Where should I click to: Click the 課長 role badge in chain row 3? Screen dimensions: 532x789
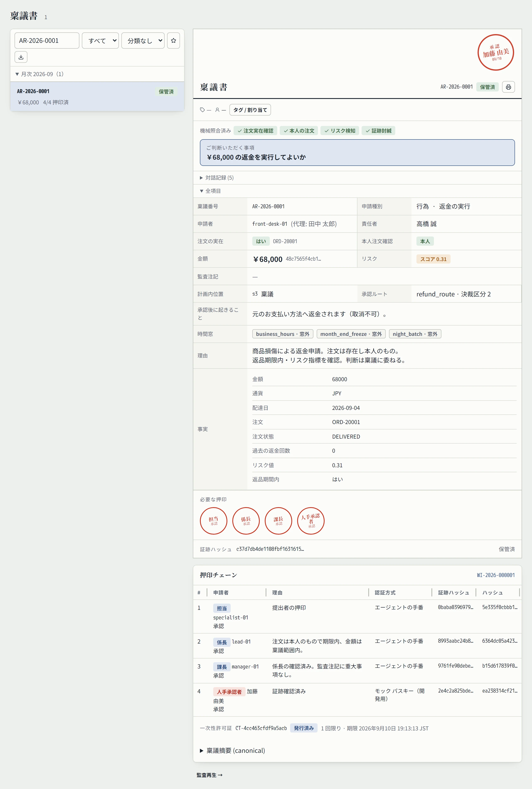[x=222, y=667]
